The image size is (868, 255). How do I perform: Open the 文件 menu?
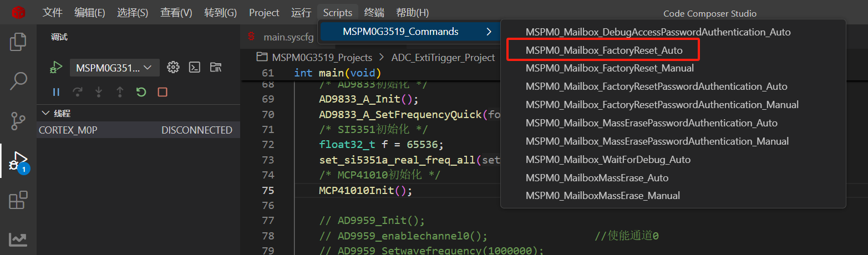pos(53,13)
